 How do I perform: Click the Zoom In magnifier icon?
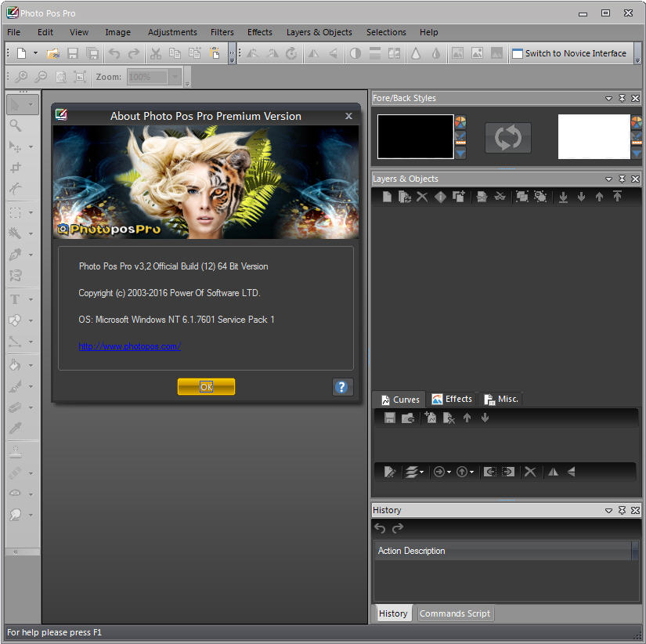[x=21, y=76]
